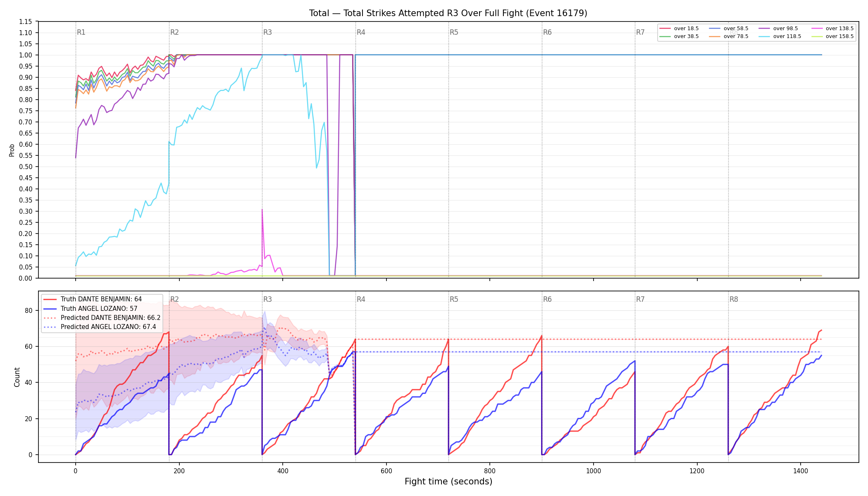The width and height of the screenshot is (868, 496).
Task: Select the R7 label in the probability chart
Action: coord(641,32)
